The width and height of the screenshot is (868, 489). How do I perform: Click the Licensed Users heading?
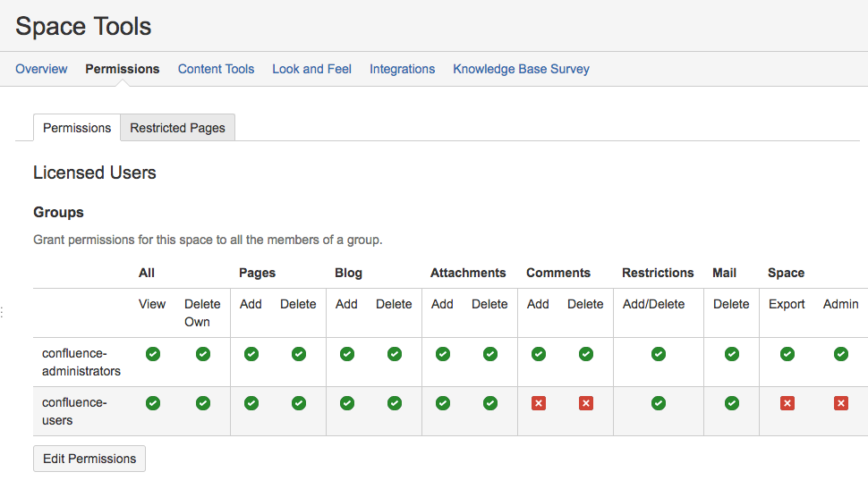tap(95, 173)
